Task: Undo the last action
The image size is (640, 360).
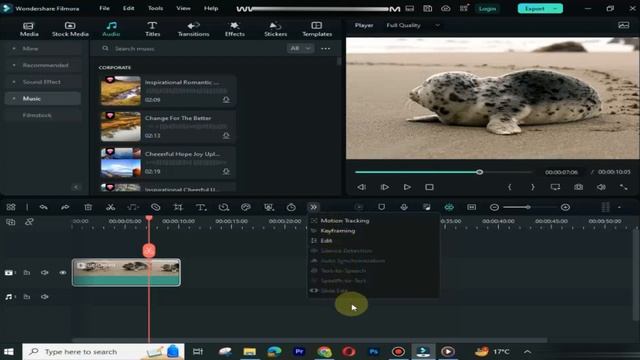Action: click(43, 207)
